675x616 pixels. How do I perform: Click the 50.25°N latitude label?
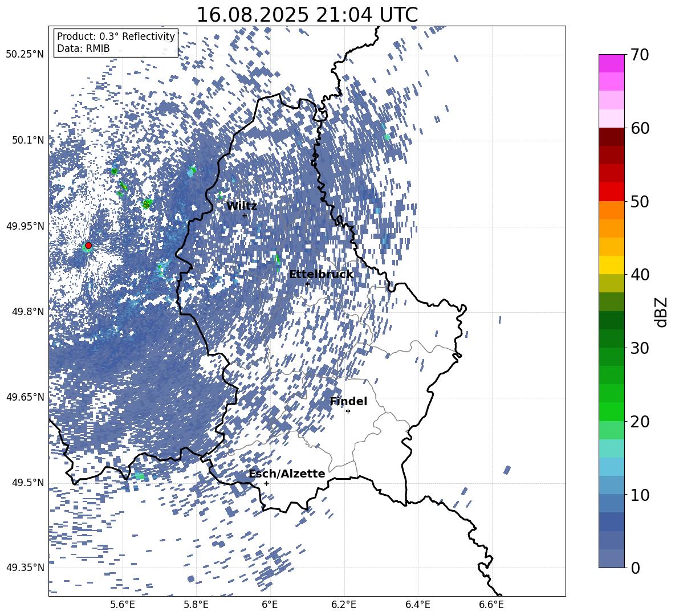click(26, 55)
